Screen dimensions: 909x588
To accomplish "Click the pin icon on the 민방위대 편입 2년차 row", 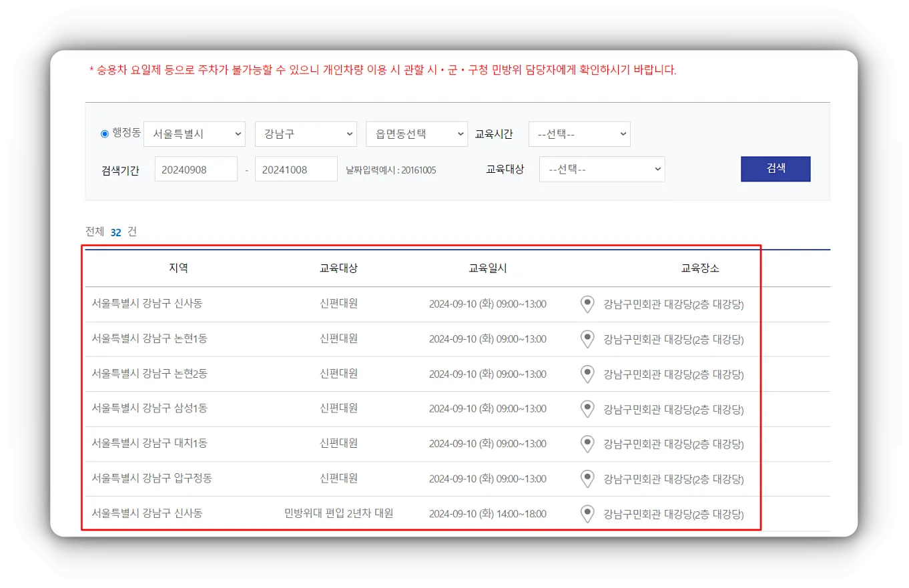I will [x=587, y=514].
